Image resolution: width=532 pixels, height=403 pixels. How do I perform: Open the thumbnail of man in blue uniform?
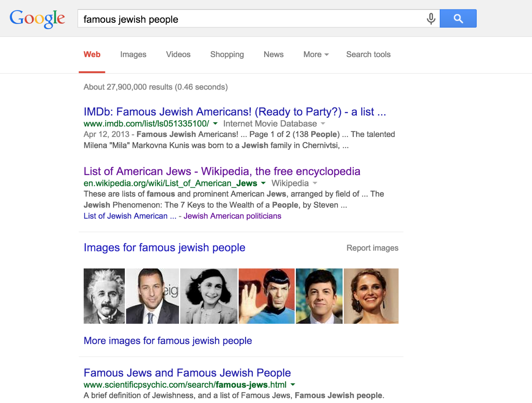pyautogui.click(x=267, y=296)
